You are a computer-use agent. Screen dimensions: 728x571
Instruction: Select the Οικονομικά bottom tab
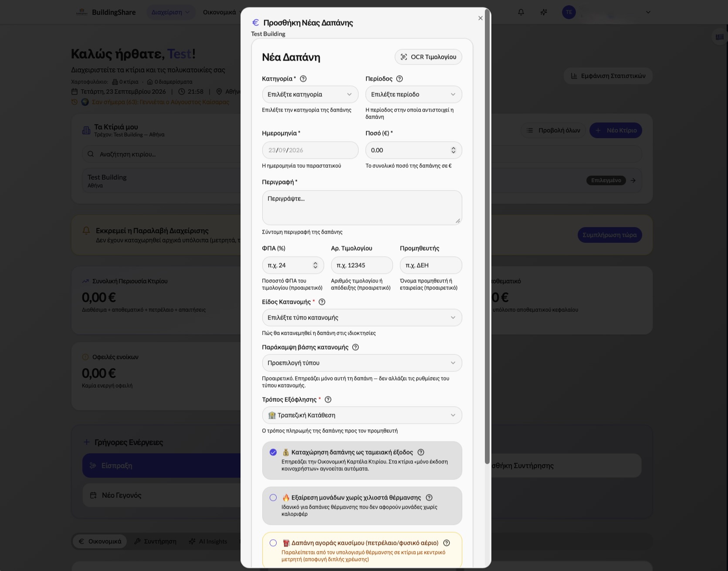[x=100, y=541]
